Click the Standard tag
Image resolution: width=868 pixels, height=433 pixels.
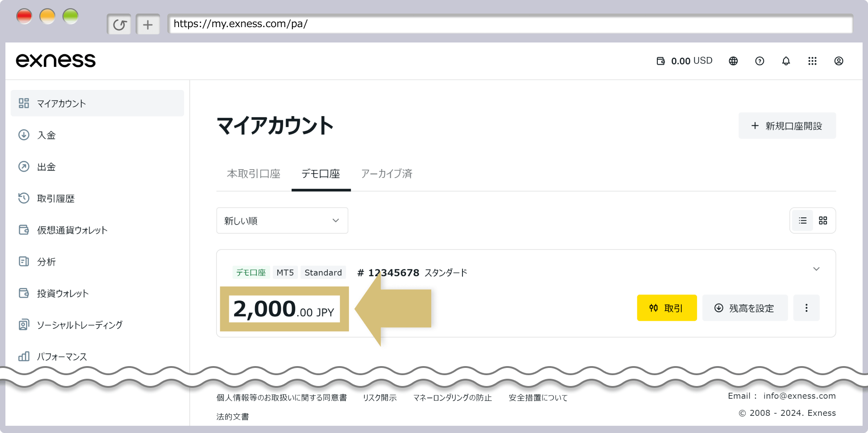click(323, 273)
